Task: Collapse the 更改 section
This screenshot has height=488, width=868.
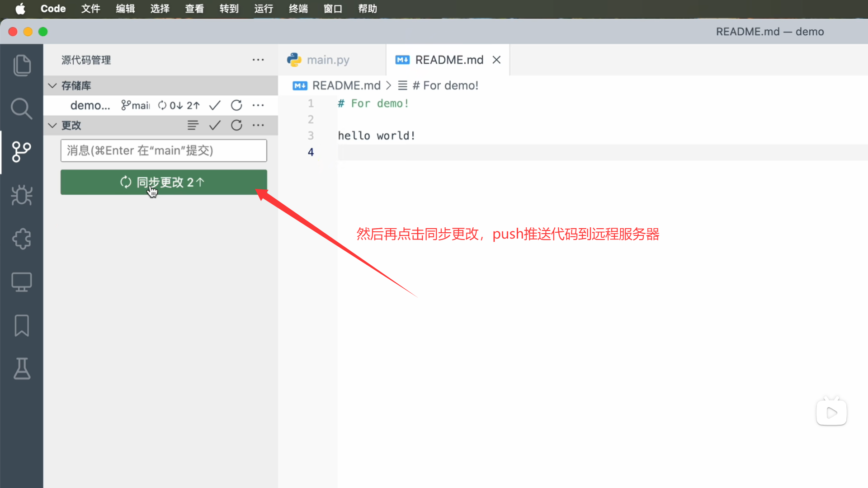Action: 52,125
